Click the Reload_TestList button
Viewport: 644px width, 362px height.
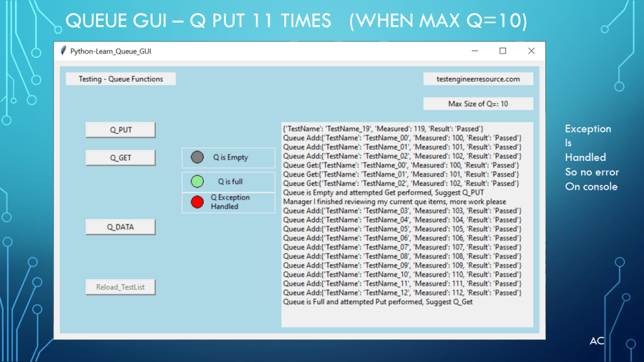120,287
